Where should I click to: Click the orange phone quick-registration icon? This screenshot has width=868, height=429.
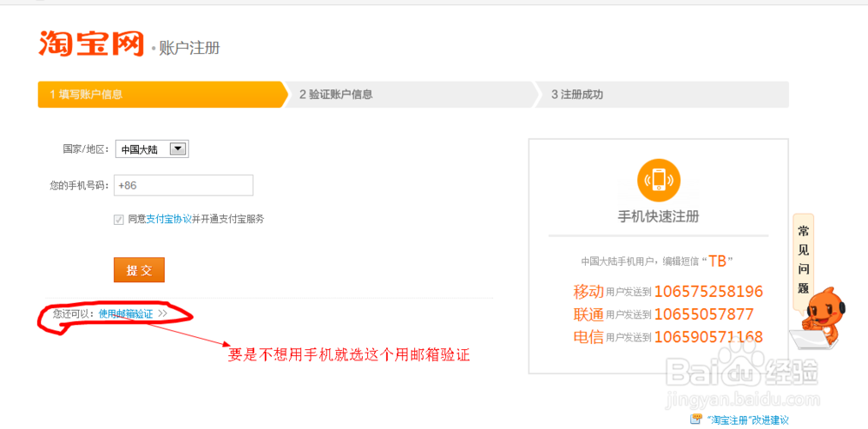coord(657,180)
